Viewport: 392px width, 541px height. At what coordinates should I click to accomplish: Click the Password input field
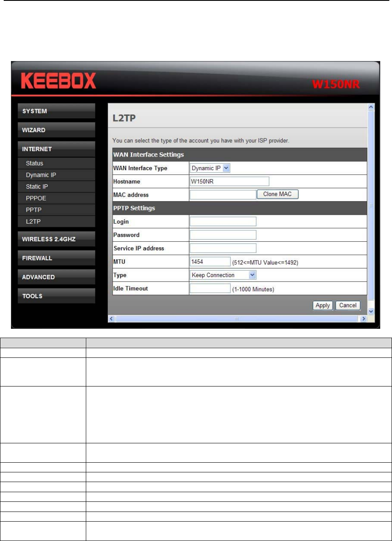[x=223, y=235]
